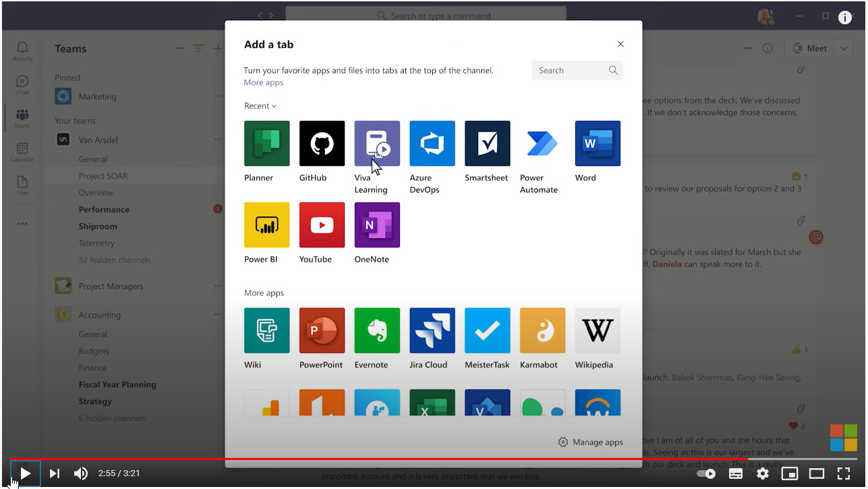Open the Performance channel

pyautogui.click(x=104, y=210)
